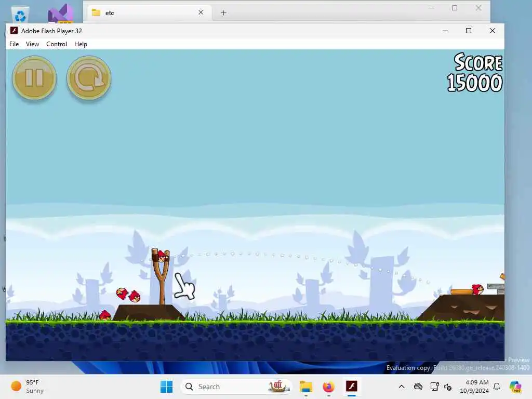532x399 pixels.
Task: Open the Help menu
Action: [81, 44]
